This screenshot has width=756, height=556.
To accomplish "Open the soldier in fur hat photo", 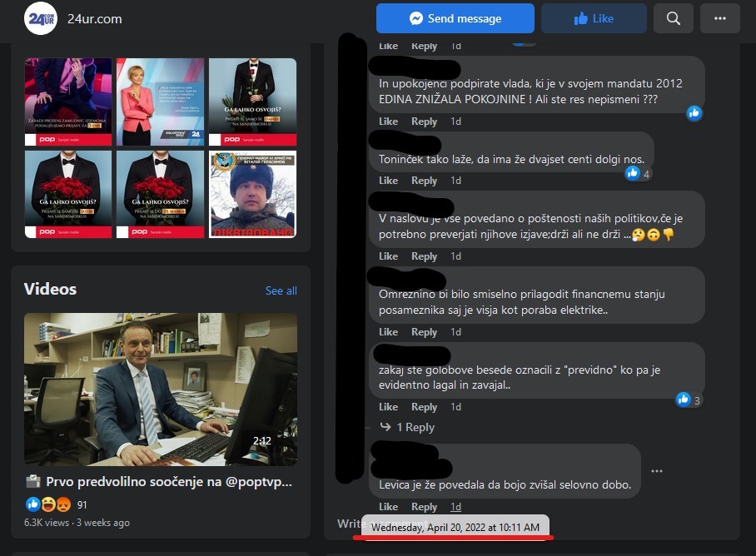I will pos(252,194).
